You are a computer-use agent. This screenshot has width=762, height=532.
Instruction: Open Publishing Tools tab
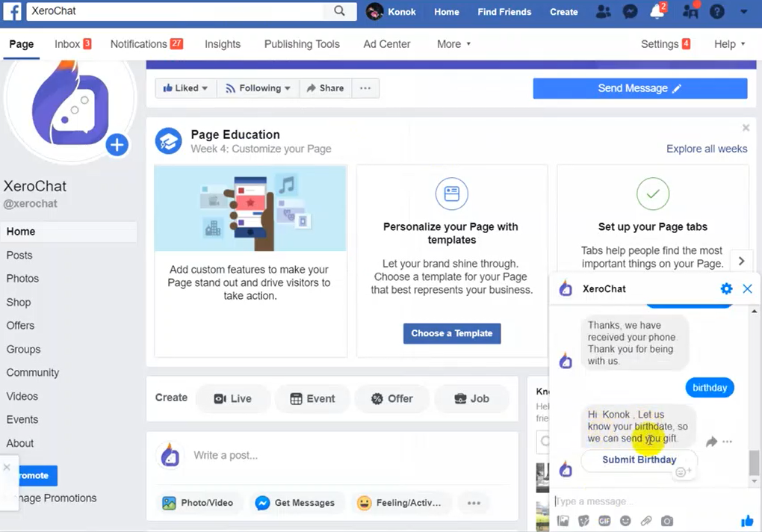302,44
